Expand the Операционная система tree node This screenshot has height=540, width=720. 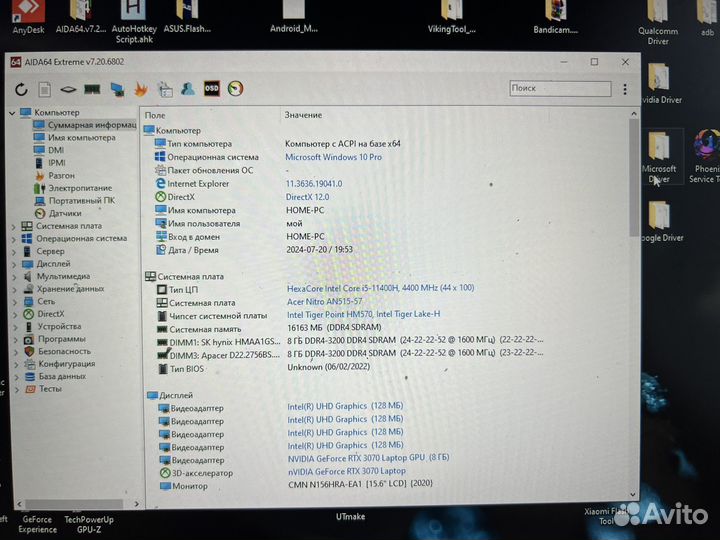[14, 239]
